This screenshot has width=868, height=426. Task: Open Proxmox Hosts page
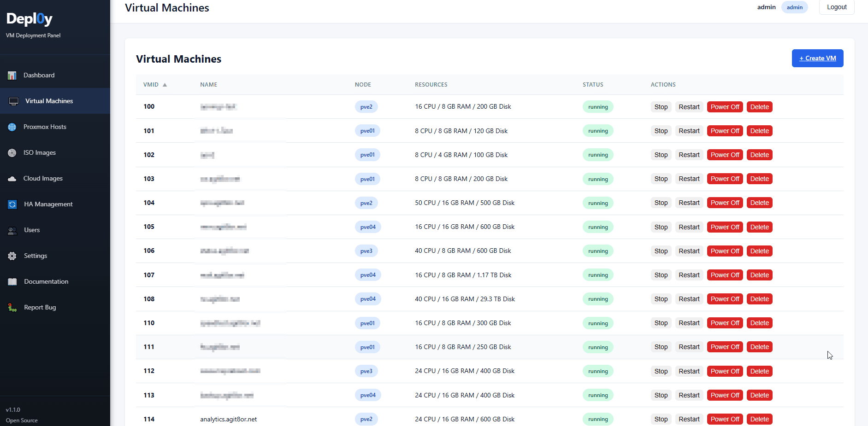point(55,127)
